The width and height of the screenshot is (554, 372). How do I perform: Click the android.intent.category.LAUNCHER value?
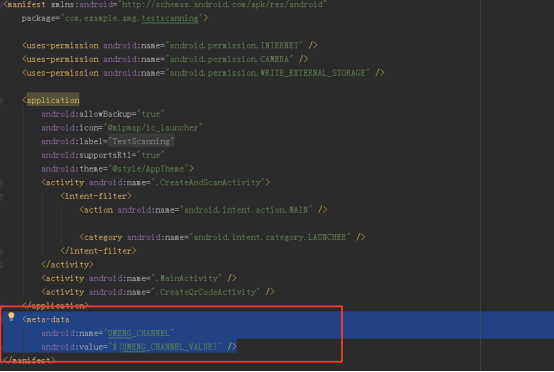pyautogui.click(x=270, y=237)
